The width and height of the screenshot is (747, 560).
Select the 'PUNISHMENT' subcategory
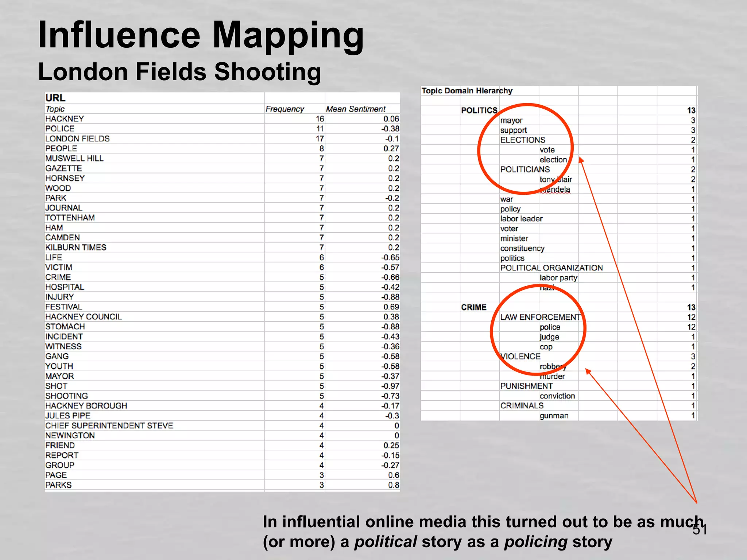click(526, 386)
